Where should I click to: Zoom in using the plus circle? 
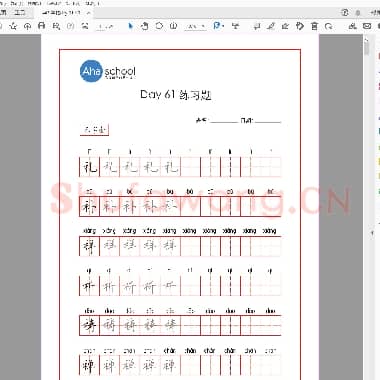(x=173, y=26)
